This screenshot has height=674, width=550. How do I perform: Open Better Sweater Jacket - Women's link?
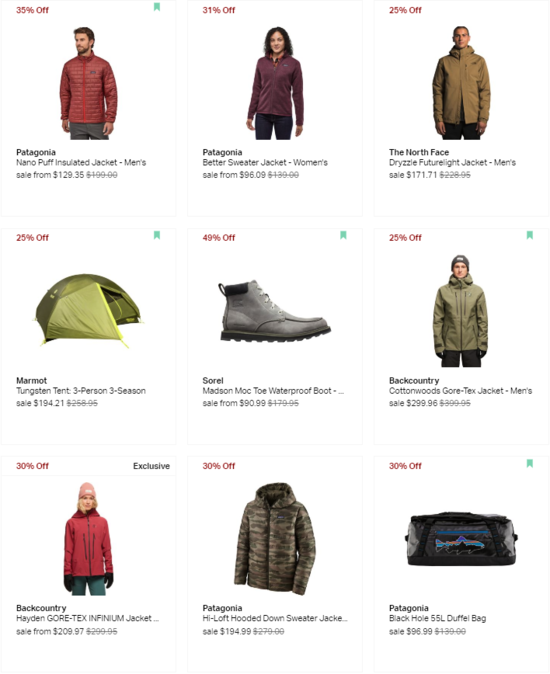(x=265, y=162)
